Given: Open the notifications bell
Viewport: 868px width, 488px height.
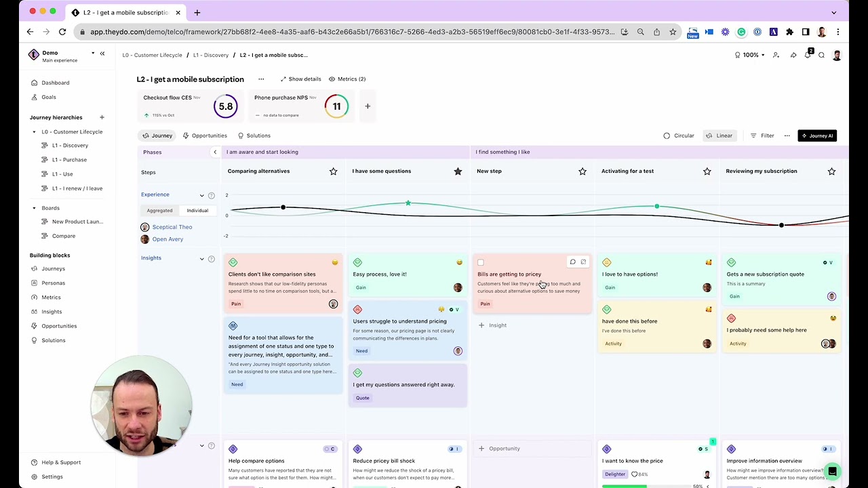Looking at the screenshot, I should pyautogui.click(x=808, y=55).
